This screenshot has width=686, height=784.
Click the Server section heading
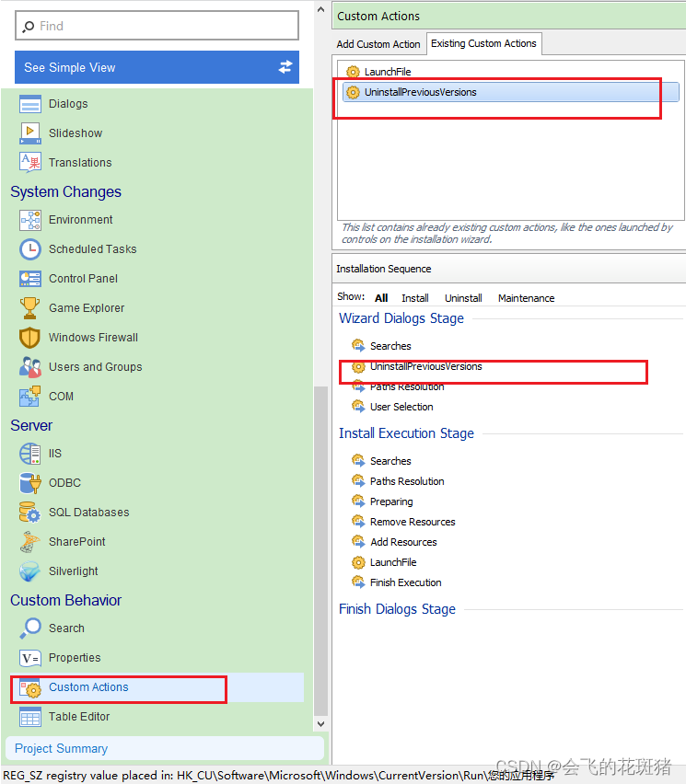pos(31,425)
